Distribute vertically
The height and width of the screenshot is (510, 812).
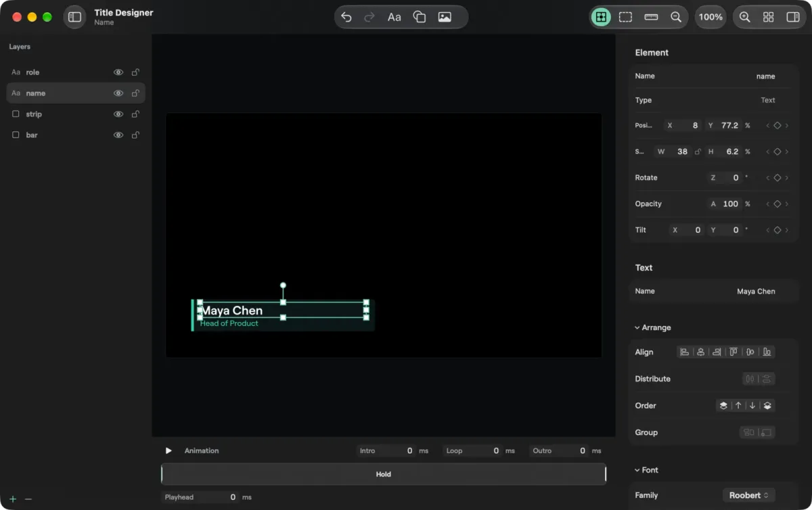(x=767, y=379)
